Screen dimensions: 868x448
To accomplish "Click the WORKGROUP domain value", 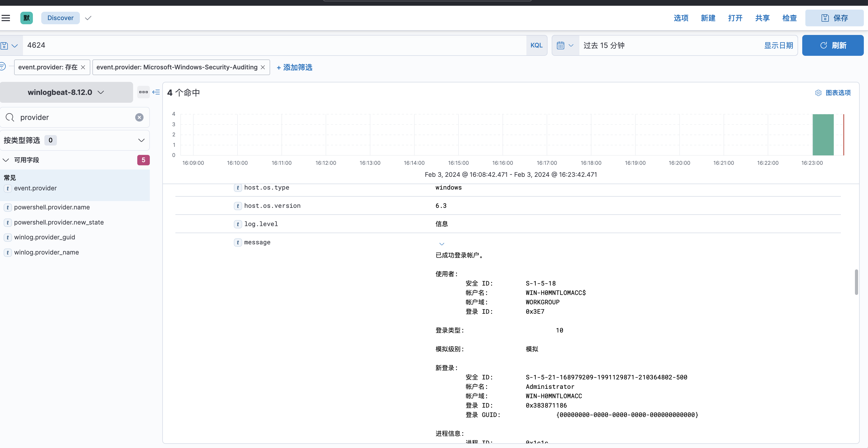I will [x=543, y=302].
